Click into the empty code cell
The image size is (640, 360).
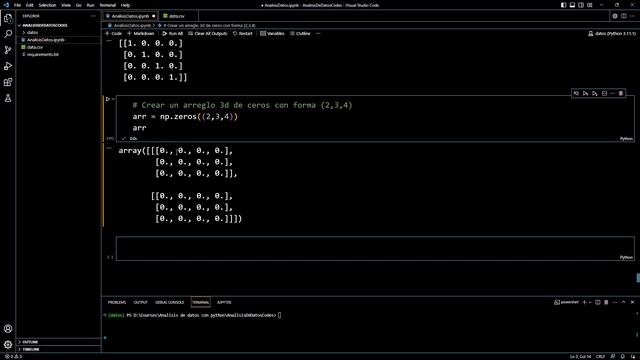[375, 248]
